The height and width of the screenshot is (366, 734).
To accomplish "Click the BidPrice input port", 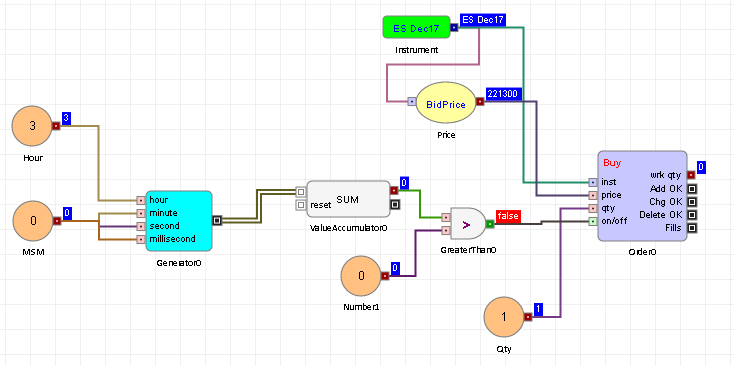I will click(411, 101).
